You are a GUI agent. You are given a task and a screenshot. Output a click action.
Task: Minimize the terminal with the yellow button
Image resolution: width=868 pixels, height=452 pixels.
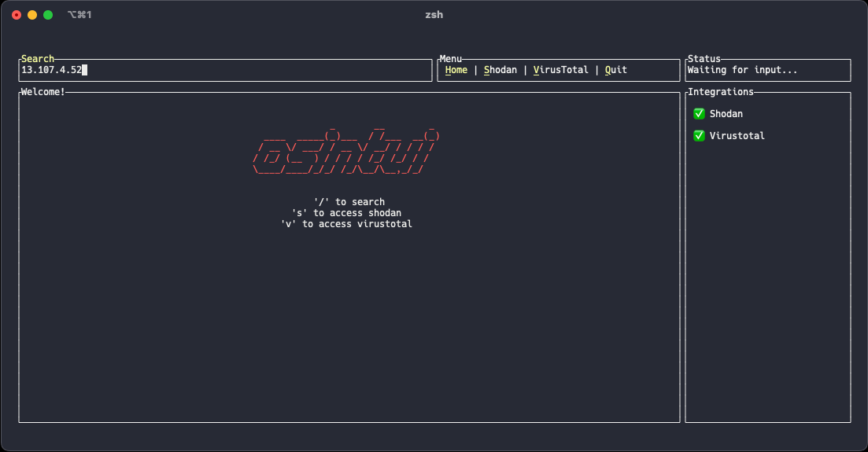32,15
